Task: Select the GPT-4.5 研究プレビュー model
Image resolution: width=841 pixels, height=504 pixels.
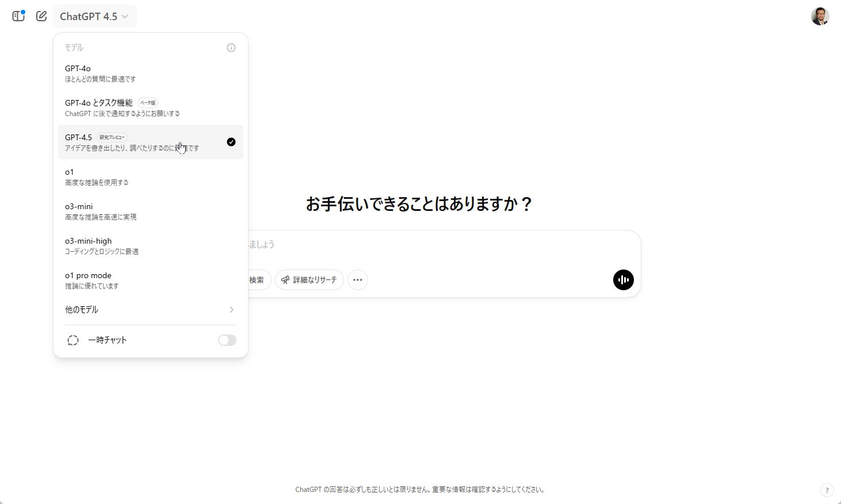Action: click(151, 142)
